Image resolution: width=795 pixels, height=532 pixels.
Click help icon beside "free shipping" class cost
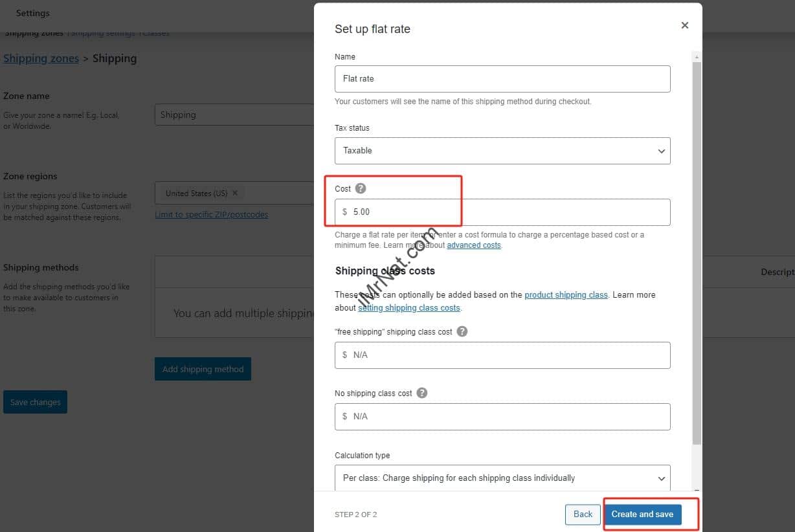click(462, 331)
